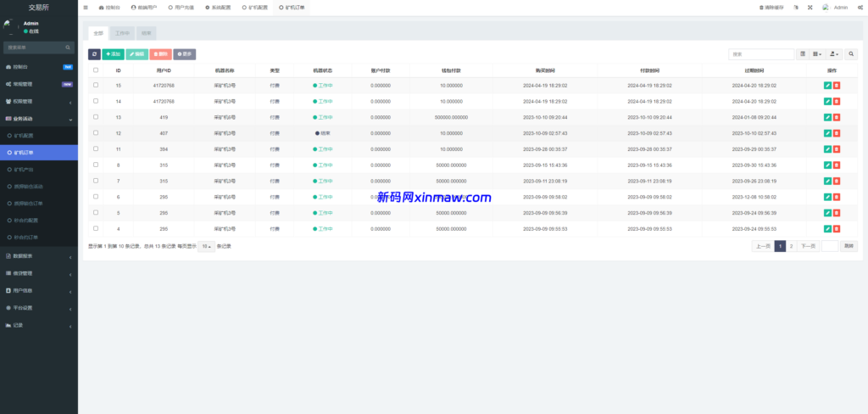Image resolution: width=868 pixels, height=414 pixels.
Task: Delete the order row with ID 5
Action: 837,213
